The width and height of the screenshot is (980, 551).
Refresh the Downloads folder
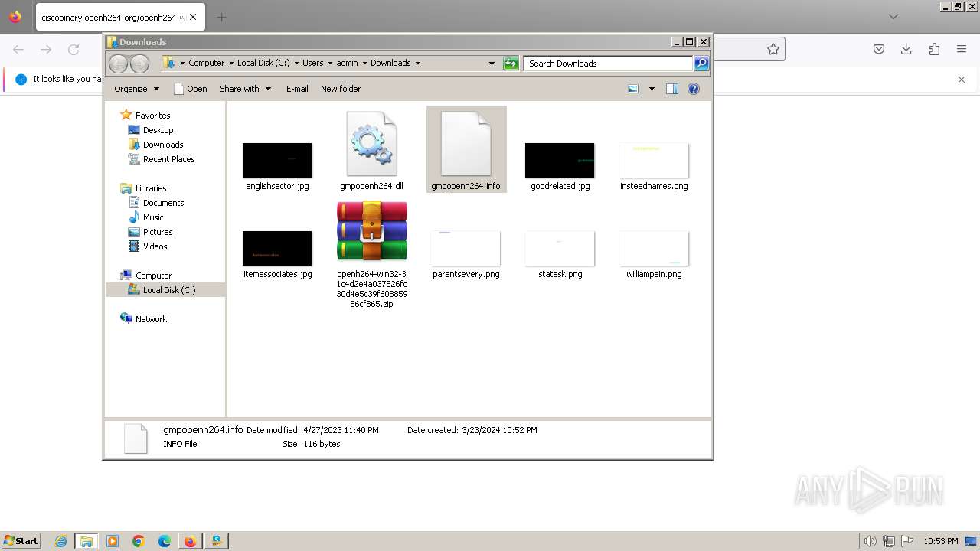(x=511, y=64)
